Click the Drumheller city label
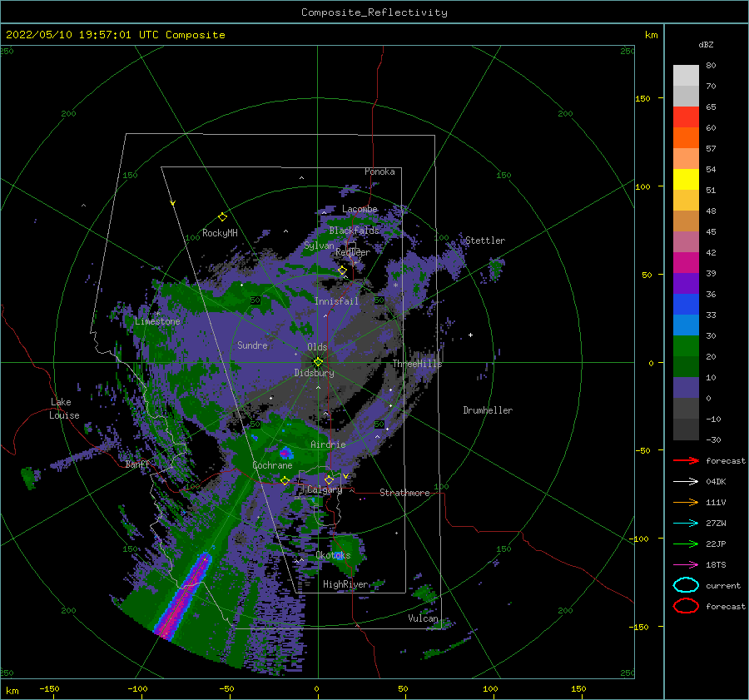The width and height of the screenshot is (749, 700). 488,410
